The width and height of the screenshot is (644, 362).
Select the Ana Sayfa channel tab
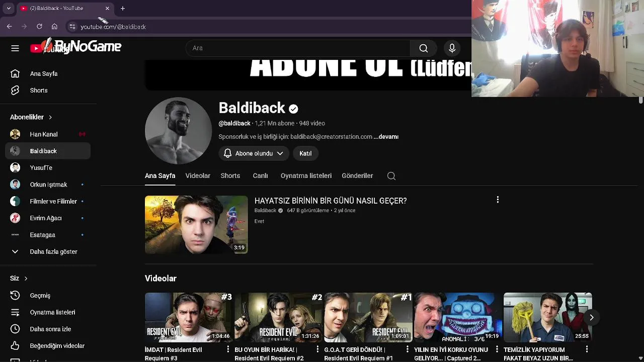(160, 176)
